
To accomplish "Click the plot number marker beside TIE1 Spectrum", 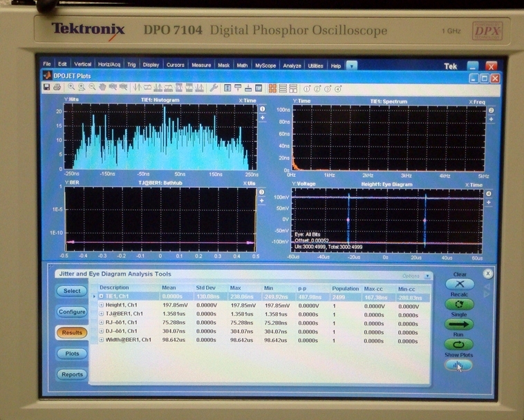I will coord(491,111).
